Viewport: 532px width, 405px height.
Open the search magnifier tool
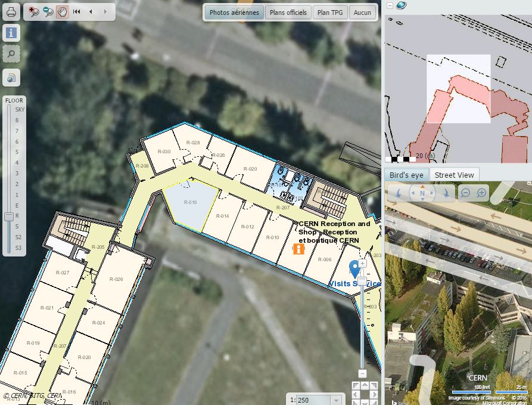pos(11,54)
